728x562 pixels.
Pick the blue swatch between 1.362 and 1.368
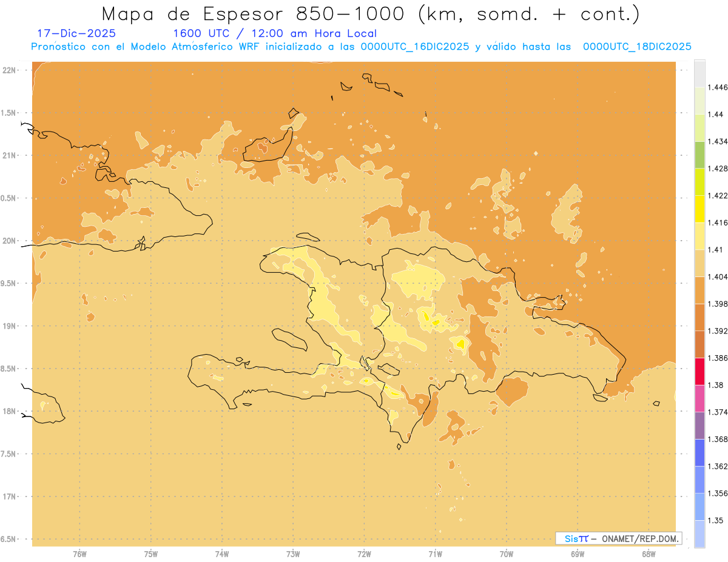pyautogui.click(x=699, y=452)
